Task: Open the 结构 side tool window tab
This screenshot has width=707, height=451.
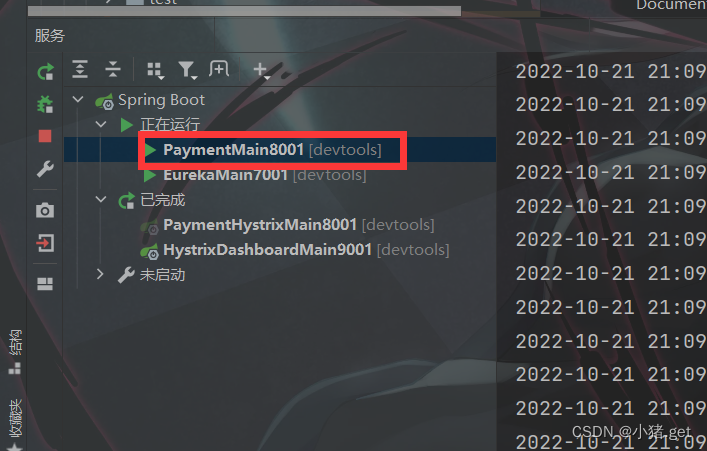Action: click(15, 351)
